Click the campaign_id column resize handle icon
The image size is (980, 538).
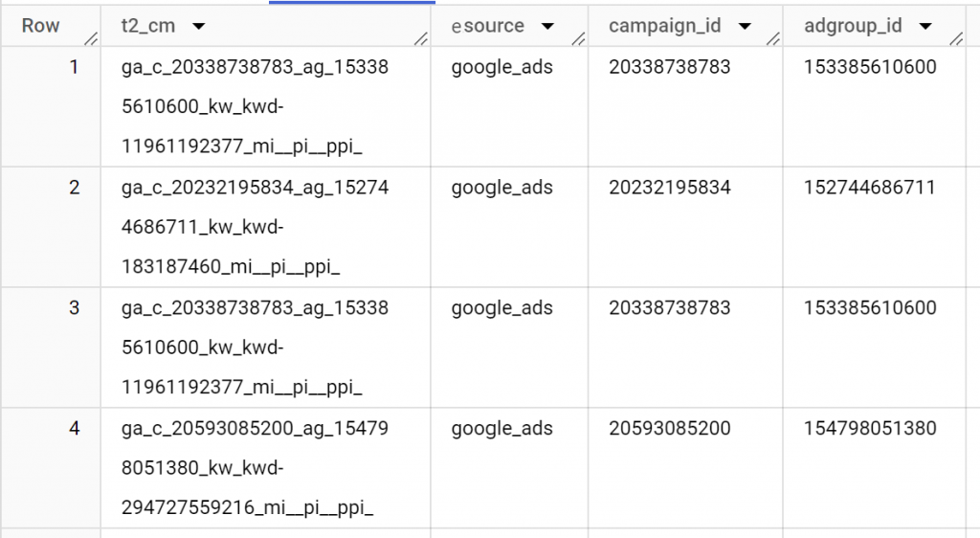(773, 38)
